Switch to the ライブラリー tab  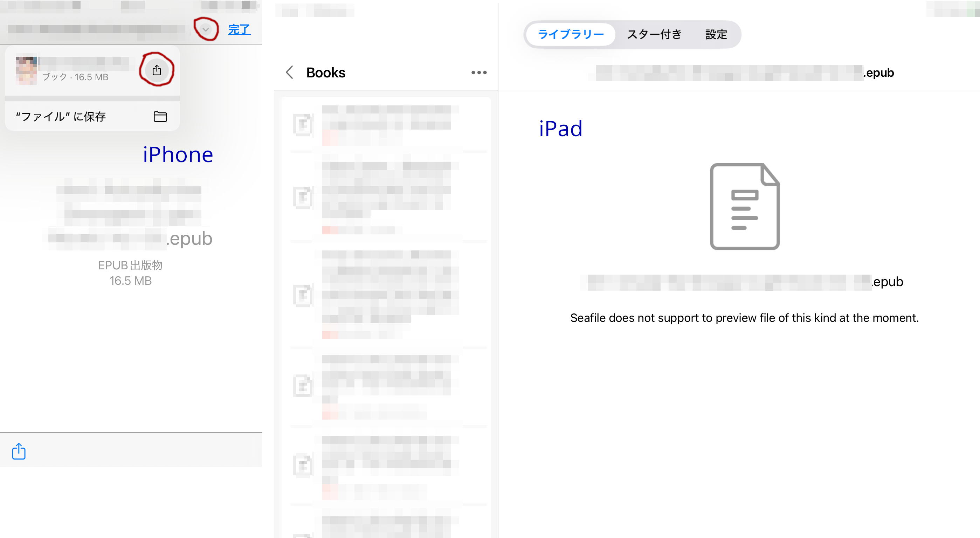[571, 34]
